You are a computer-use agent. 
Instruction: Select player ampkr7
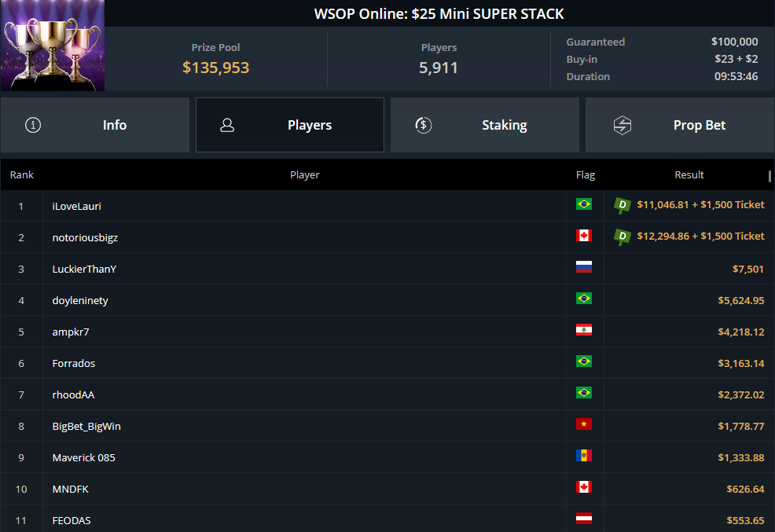(71, 332)
